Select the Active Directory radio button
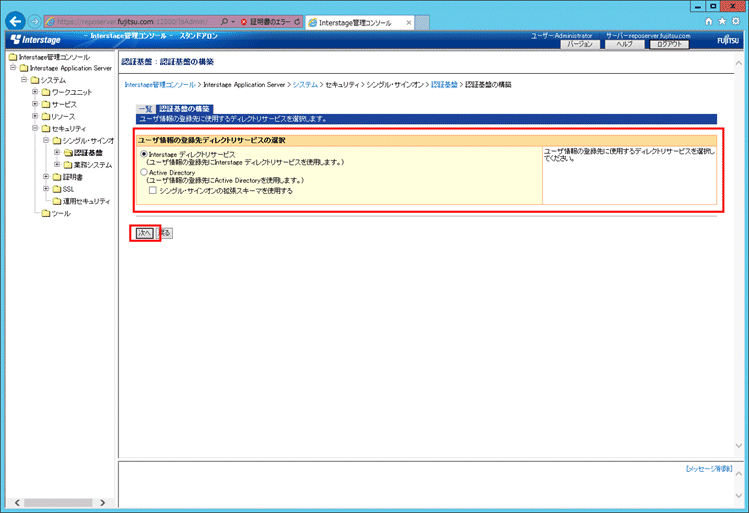Viewport: 749px width, 513px height. [x=144, y=172]
